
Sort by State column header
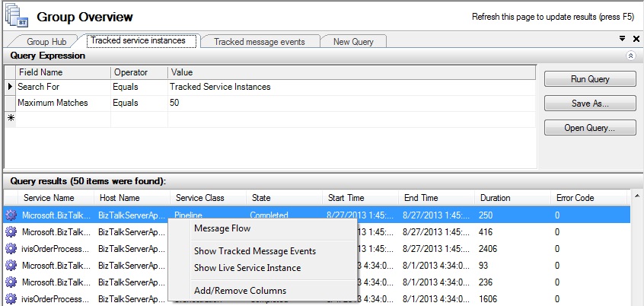pyautogui.click(x=284, y=198)
